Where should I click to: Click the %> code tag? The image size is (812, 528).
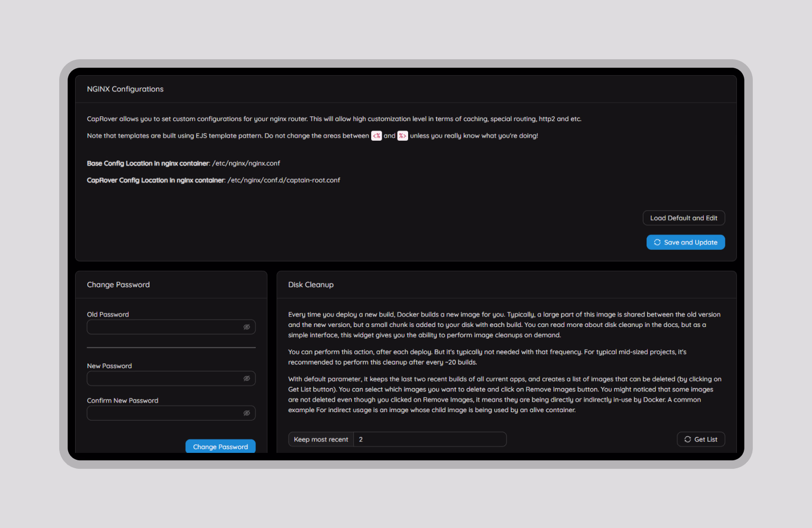402,136
